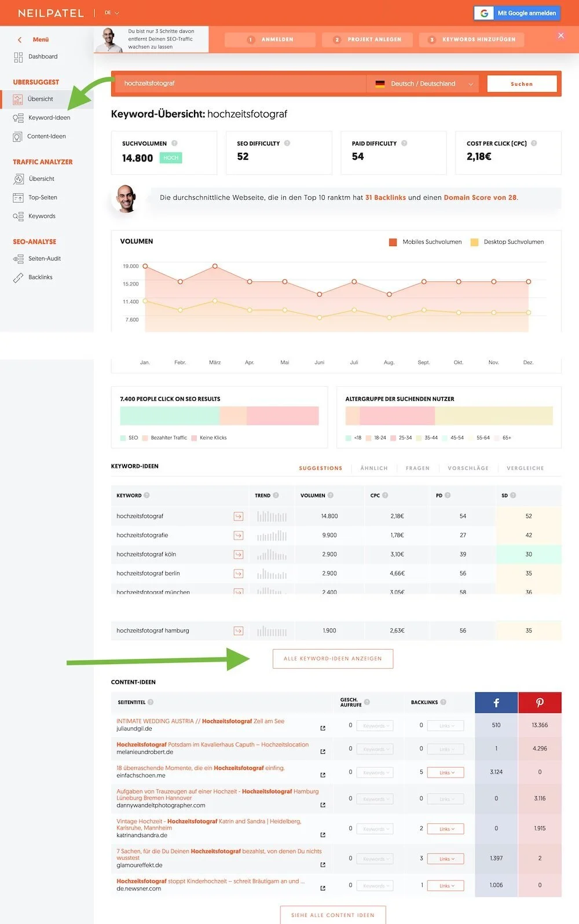Select the Fragen tab
579x924 pixels.
tap(417, 468)
